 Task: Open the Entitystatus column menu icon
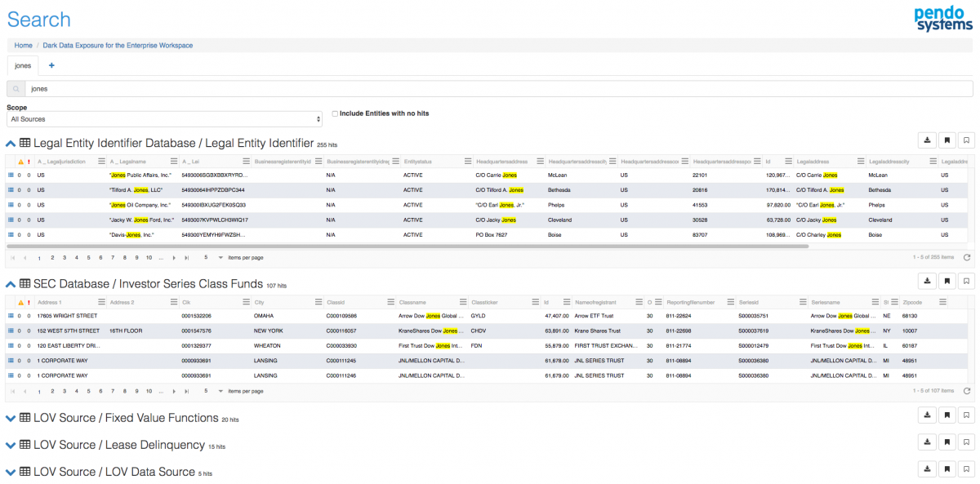point(468,162)
